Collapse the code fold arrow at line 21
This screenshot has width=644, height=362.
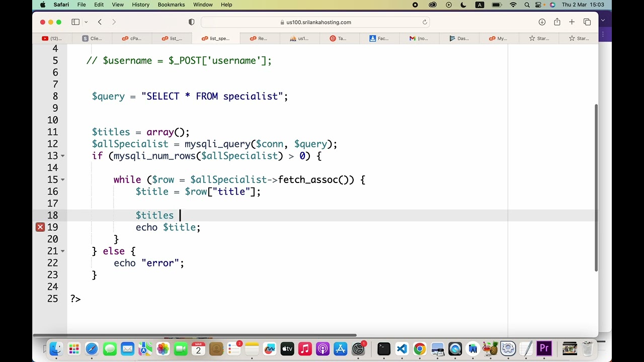63,251
